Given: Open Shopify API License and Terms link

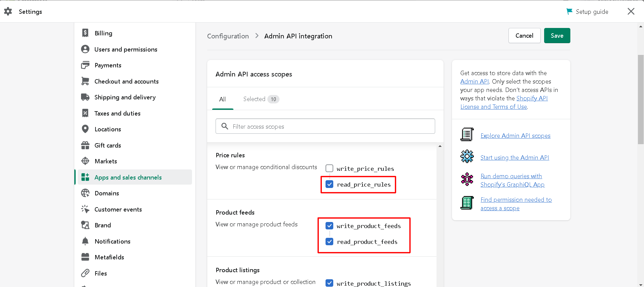Looking at the screenshot, I should [504, 102].
